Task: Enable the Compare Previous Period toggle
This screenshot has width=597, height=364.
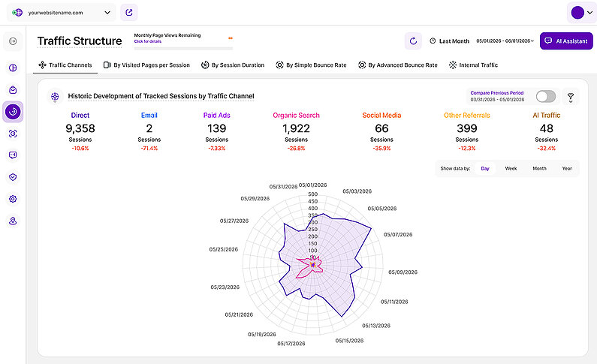Action: [546, 96]
